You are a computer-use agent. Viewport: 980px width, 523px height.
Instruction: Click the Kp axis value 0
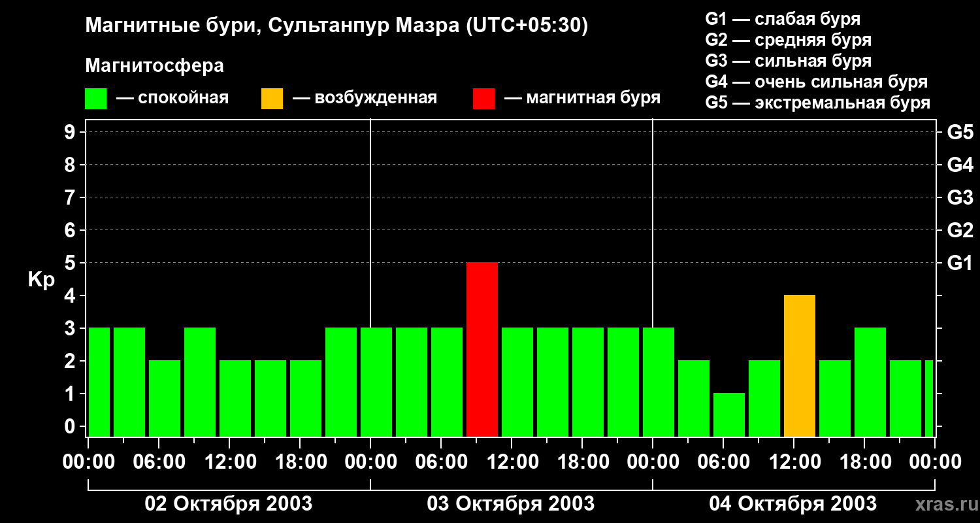(71, 427)
